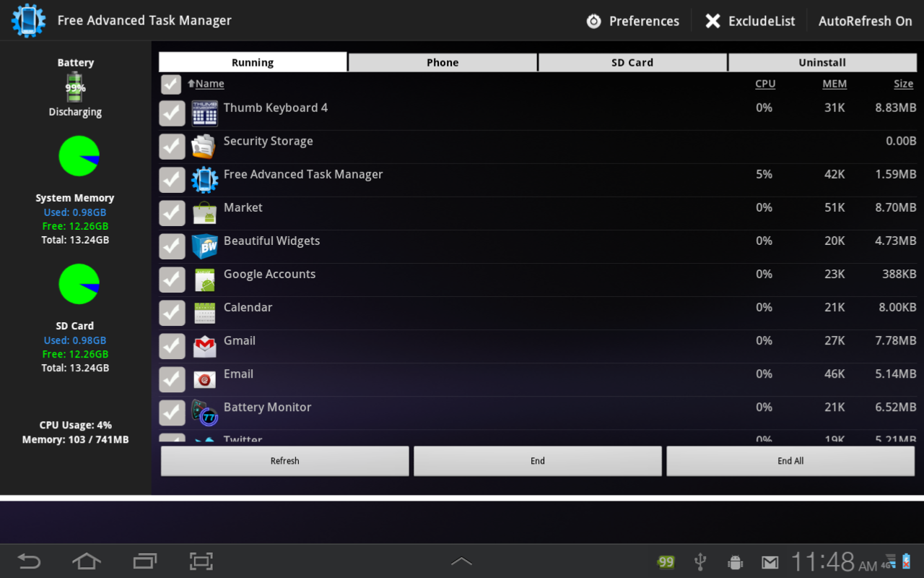The width and height of the screenshot is (924, 578).
Task: Uncheck the Market checkbox
Action: (172, 213)
